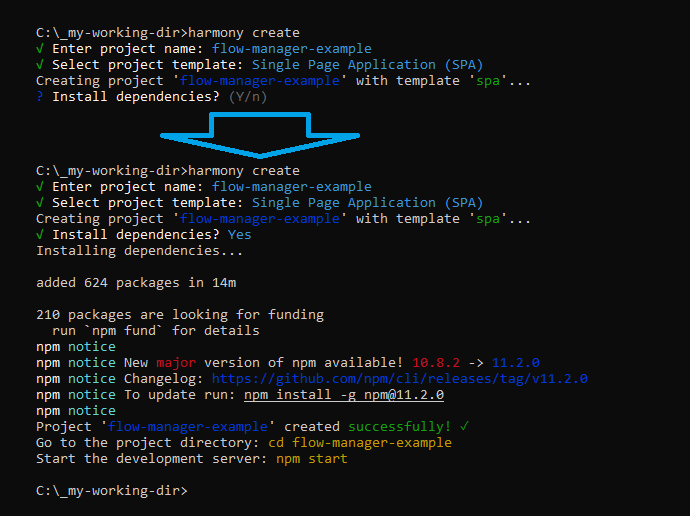
Task: Click the blue 'Yes' answer text
Action: click(239, 235)
